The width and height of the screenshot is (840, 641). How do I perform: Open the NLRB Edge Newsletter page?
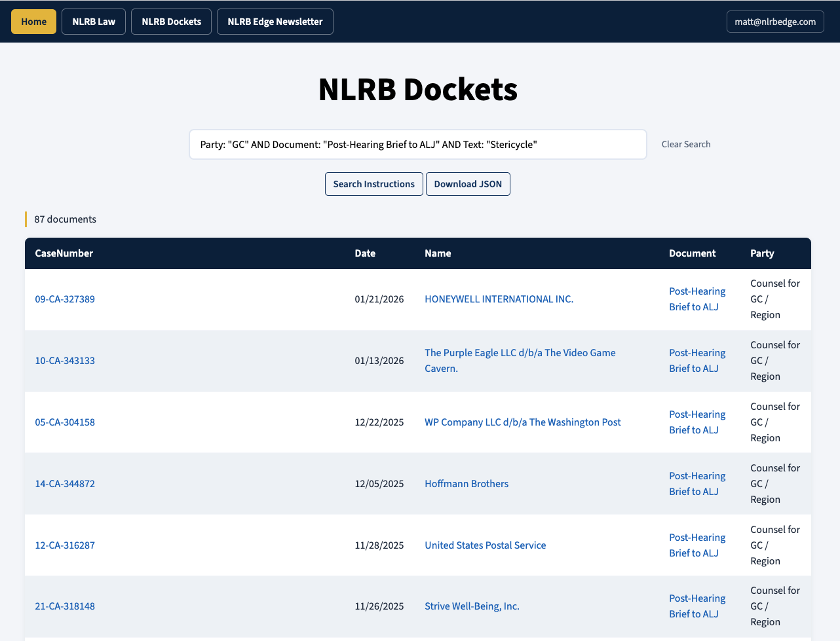pos(275,22)
